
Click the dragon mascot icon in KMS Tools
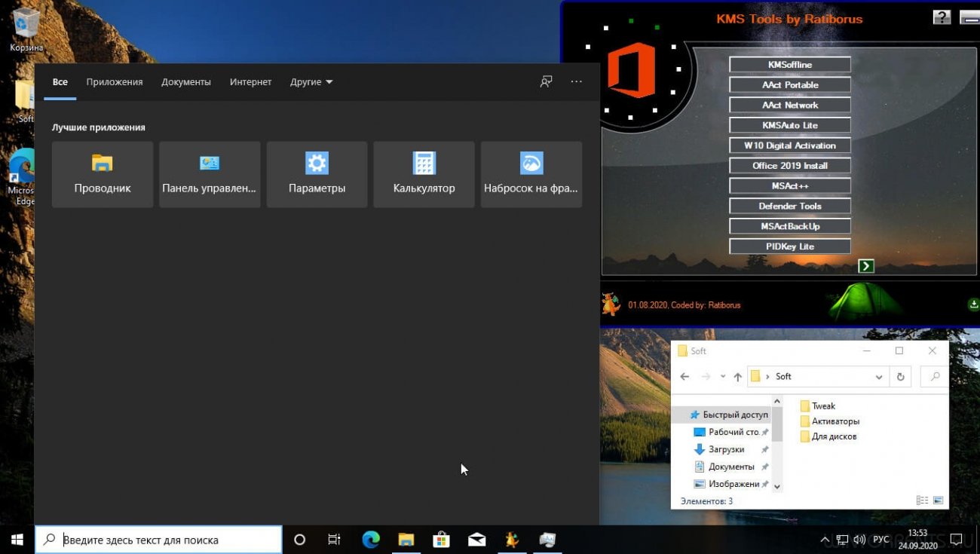610,304
